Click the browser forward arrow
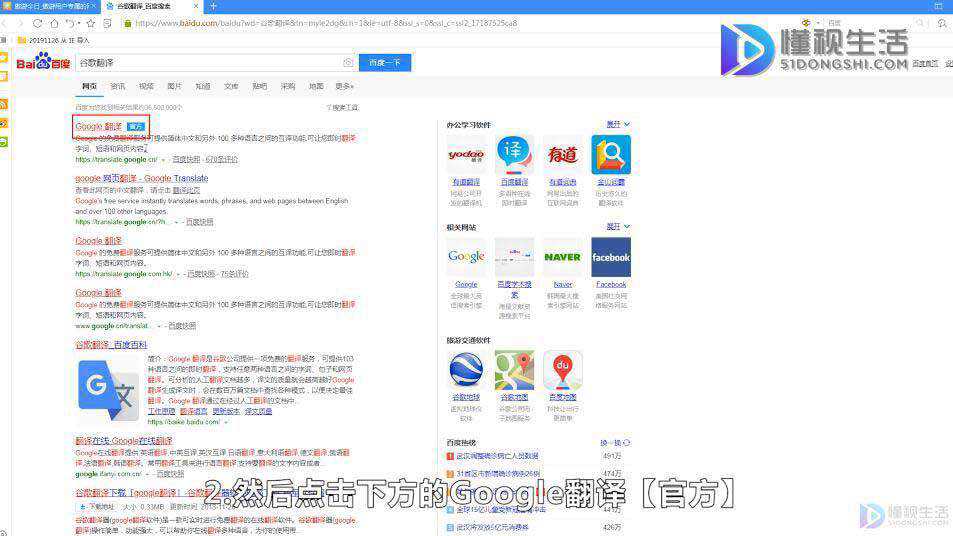The width and height of the screenshot is (953, 536). 20,23
